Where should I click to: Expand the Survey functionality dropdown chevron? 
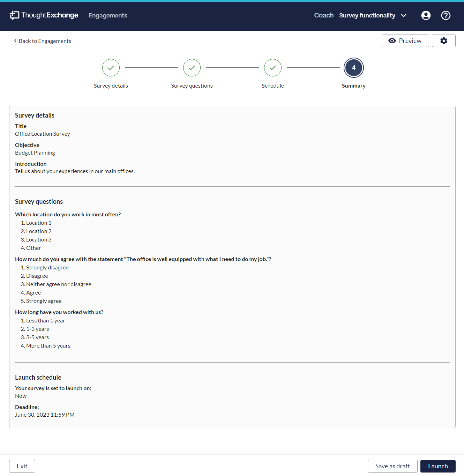404,15
